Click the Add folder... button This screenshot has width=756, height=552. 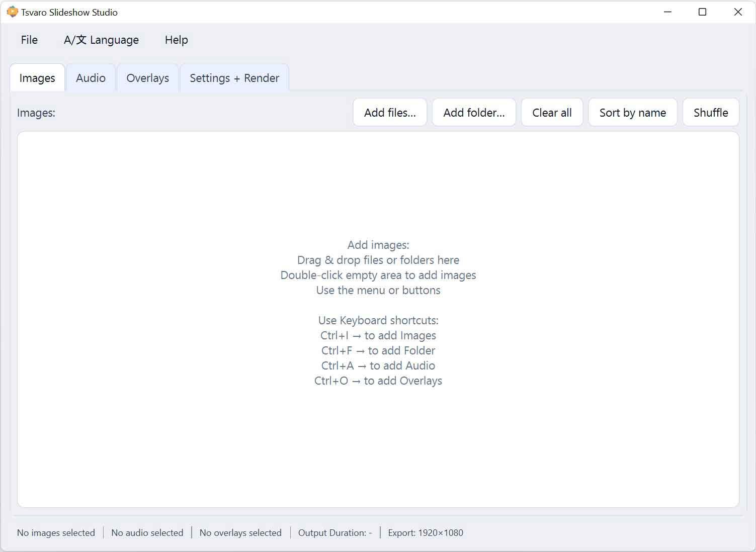coord(473,112)
